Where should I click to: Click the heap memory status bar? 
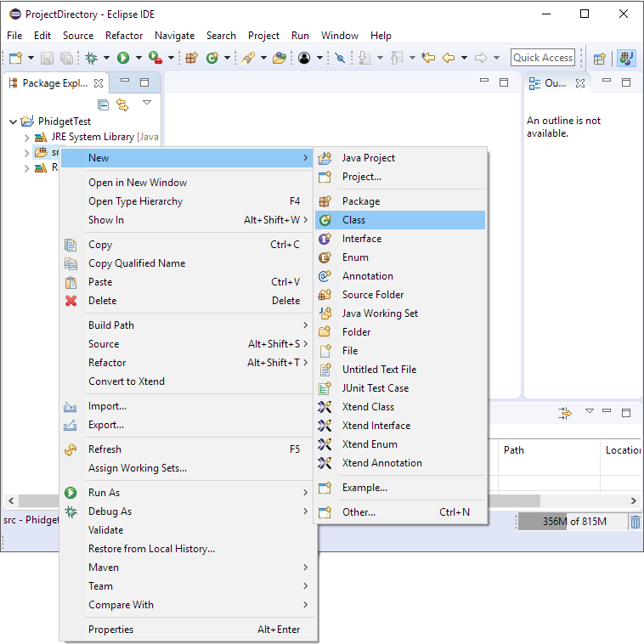click(x=573, y=522)
